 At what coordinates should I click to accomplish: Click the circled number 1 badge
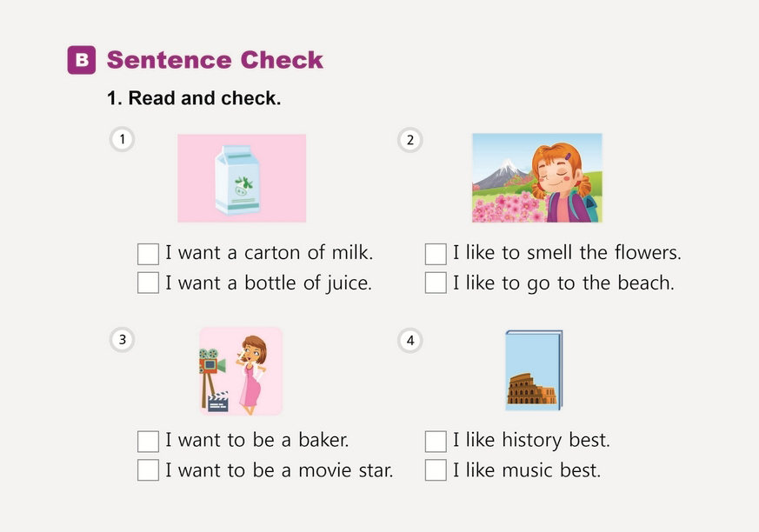click(x=123, y=139)
